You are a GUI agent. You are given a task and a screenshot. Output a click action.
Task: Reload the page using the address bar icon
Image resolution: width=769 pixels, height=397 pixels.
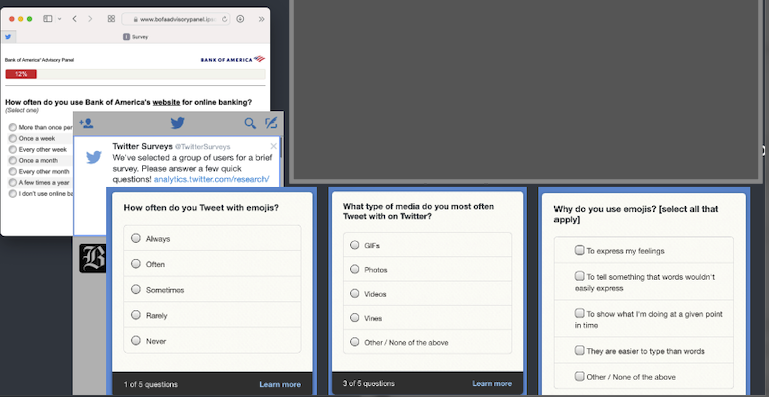coord(225,19)
